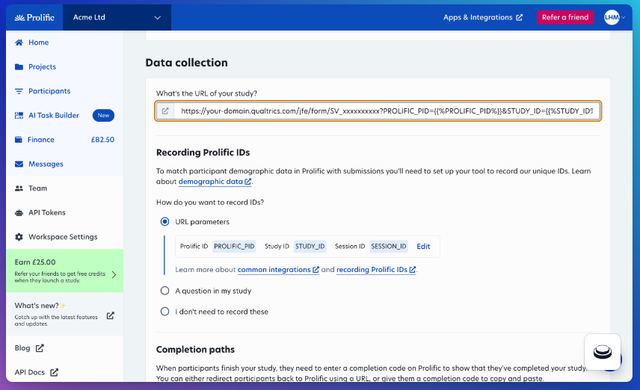Viewport: 640px width, 390px height.
Task: Expand the Acme Ltd workspace dropdown
Action: point(117,18)
